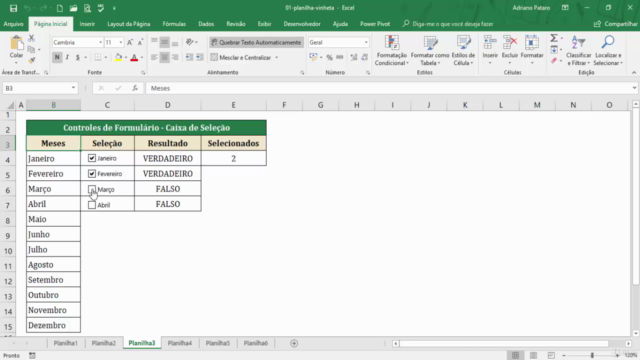Click the Insert cells (Inserir) icon

490,42
